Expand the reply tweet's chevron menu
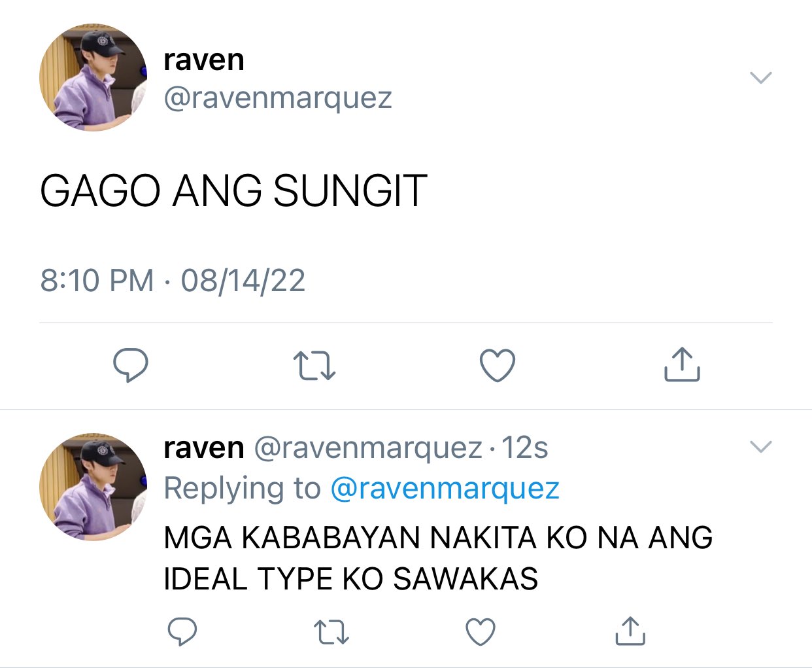Viewport: 812px width, 668px height. (761, 447)
